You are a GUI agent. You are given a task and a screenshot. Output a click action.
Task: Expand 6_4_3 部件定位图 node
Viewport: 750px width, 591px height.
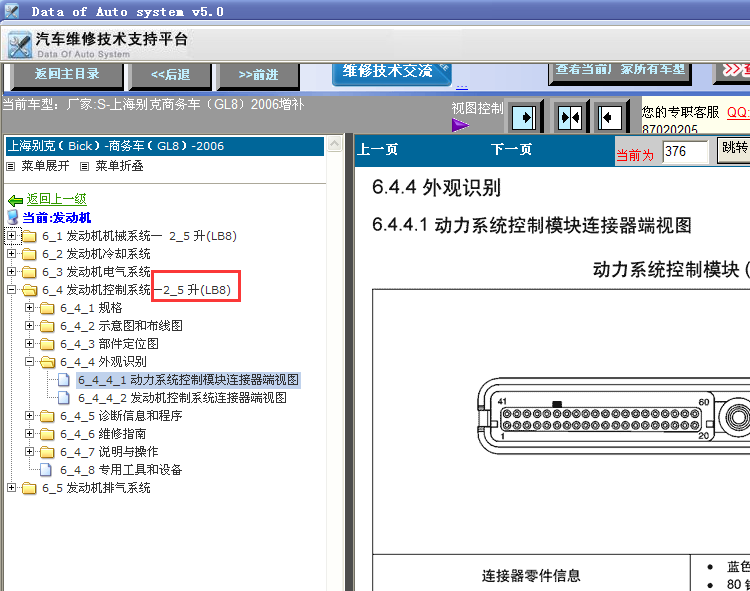(x=30, y=343)
